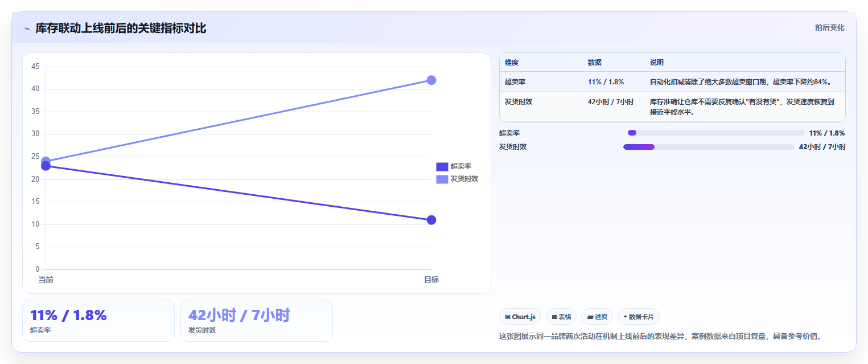This screenshot has height=364, width=868.
Task: Click the 当前 x-axis label
Action: pyautogui.click(x=46, y=280)
